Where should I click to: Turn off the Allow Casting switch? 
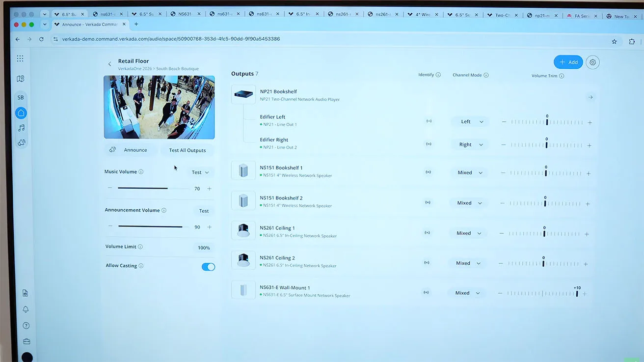click(x=208, y=267)
